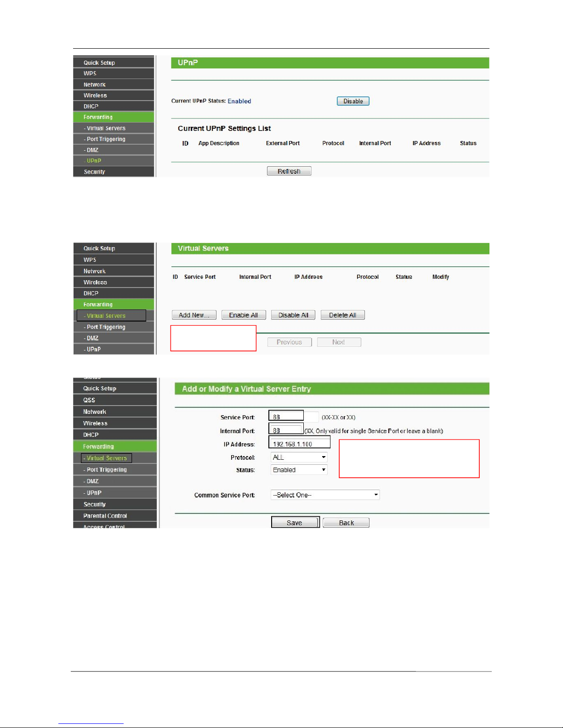Open DMZ on Virtual Servers list sidebar

(114, 338)
